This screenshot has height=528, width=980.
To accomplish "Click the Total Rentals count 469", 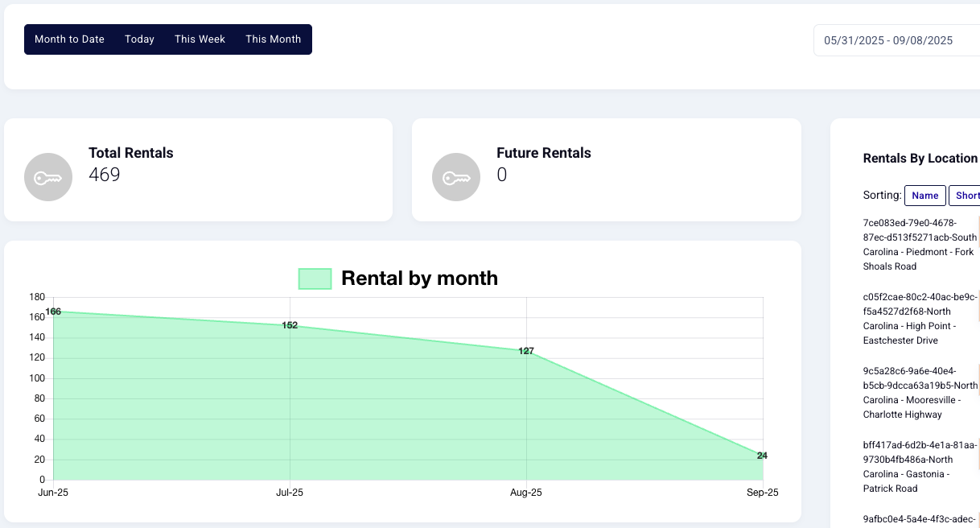I will [105, 175].
